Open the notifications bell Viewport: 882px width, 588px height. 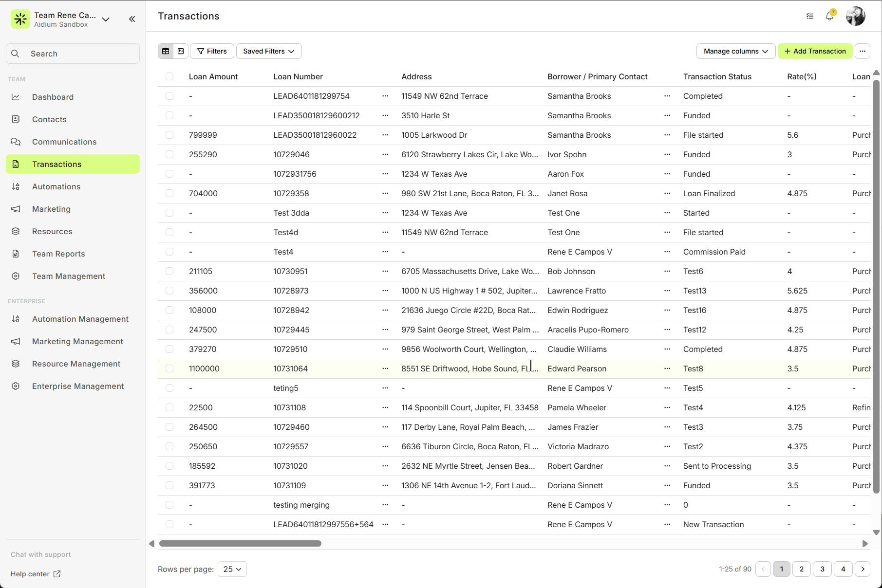coord(829,16)
